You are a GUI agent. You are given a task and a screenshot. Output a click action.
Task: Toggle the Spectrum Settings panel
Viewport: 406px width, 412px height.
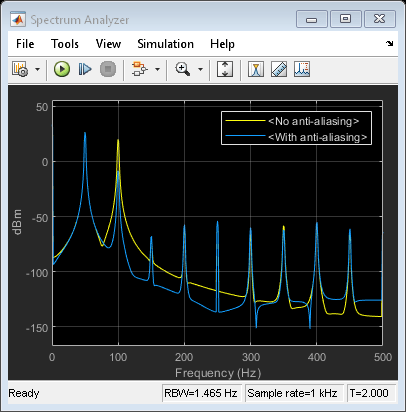coord(256,69)
